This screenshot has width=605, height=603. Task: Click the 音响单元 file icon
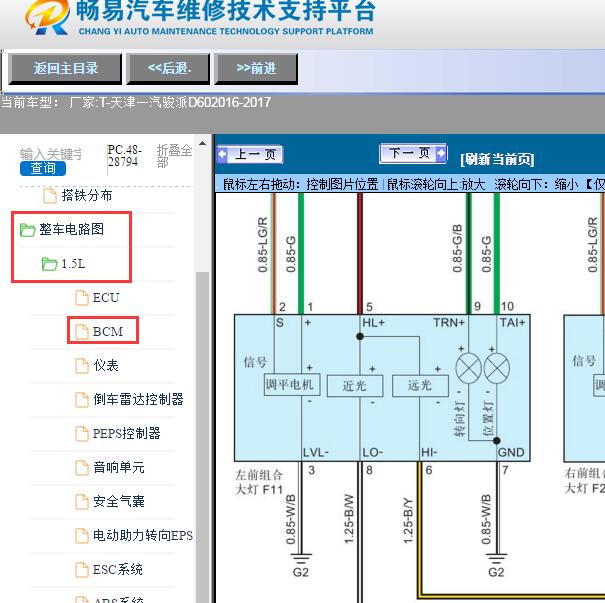81,468
